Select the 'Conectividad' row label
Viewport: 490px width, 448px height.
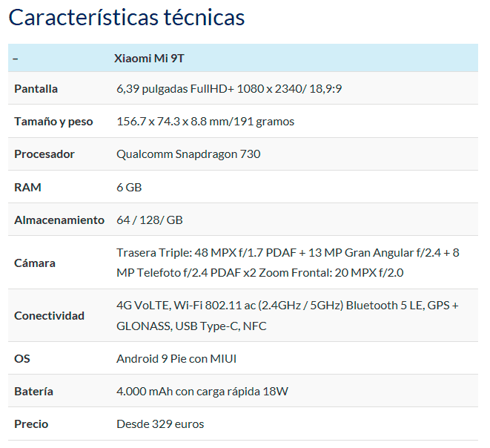click(x=50, y=316)
